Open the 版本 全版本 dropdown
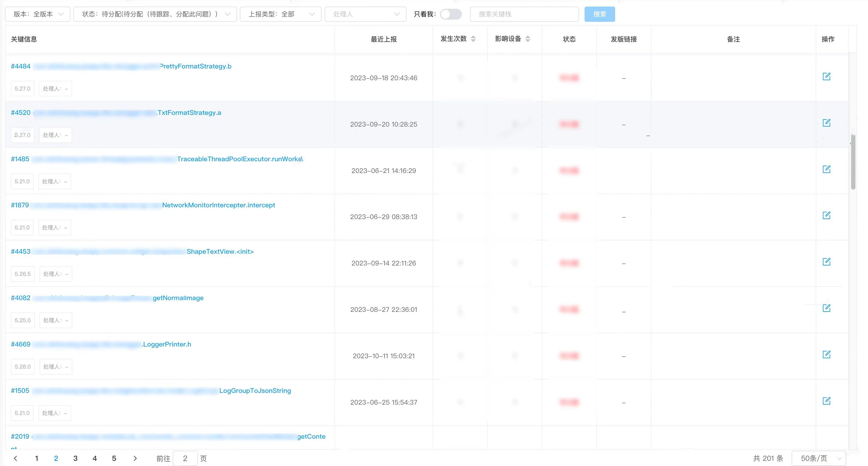This screenshot has width=868, height=466. [38, 14]
